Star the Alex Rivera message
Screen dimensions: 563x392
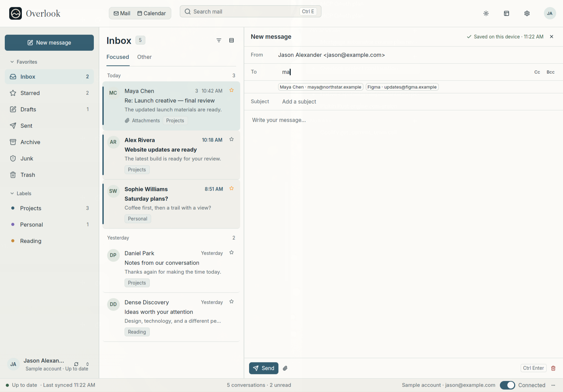[x=231, y=139]
